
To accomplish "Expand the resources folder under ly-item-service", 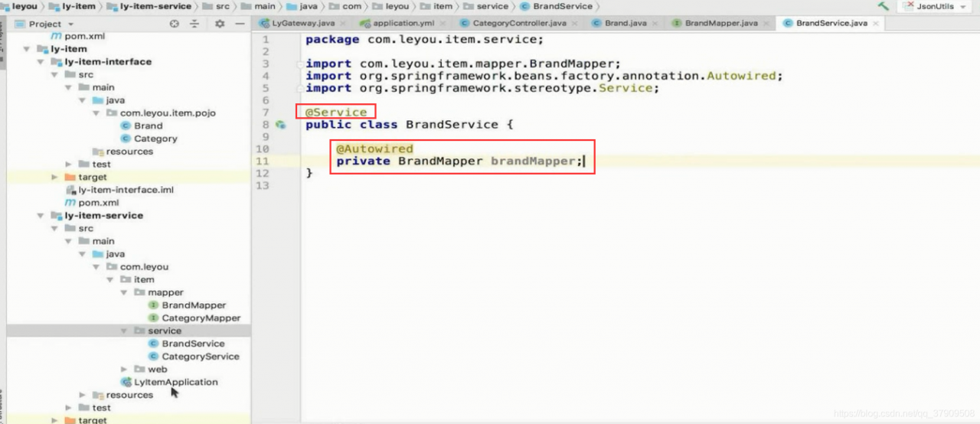I will [x=83, y=395].
